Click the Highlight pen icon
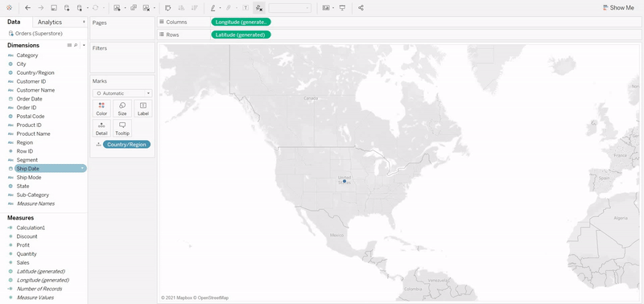The image size is (644, 304). pos(213,8)
